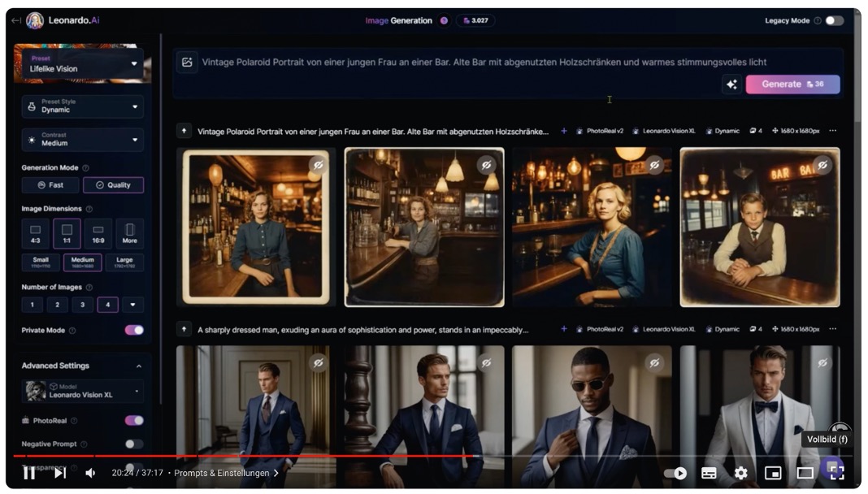Click the red video progress bar
The image size is (868, 494).
pyautogui.click(x=244, y=456)
